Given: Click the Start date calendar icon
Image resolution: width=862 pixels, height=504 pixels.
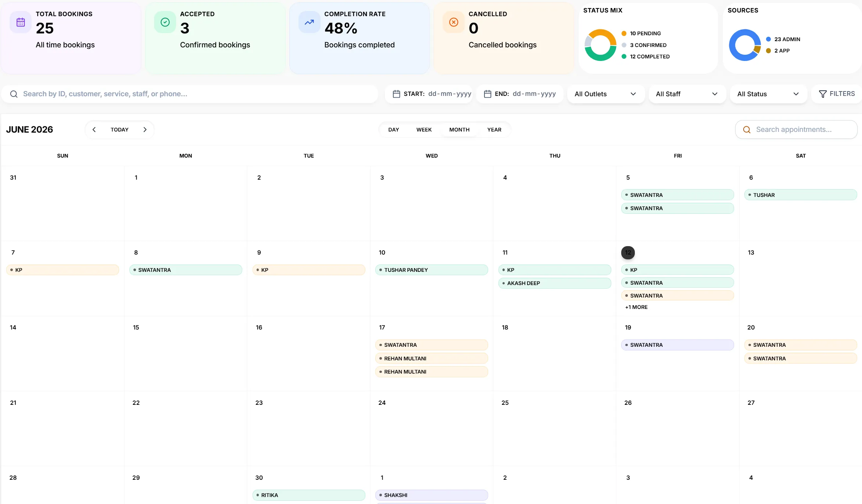Looking at the screenshot, I should tap(396, 94).
